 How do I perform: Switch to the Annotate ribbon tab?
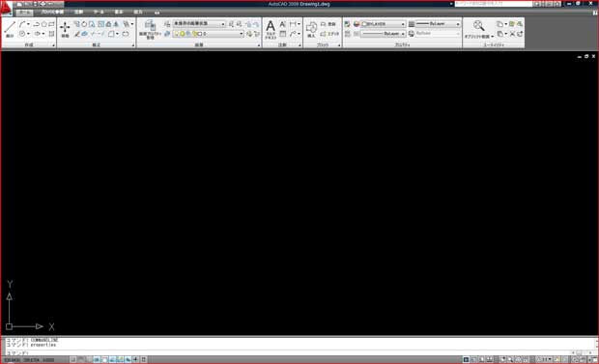click(78, 13)
